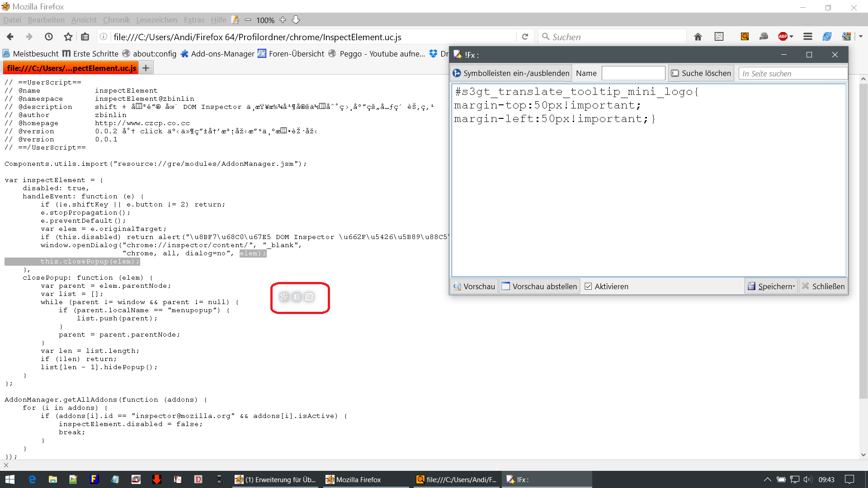Screen dimensions: 868x488
Task: Bookmark page with the star icon
Action: 68,37
